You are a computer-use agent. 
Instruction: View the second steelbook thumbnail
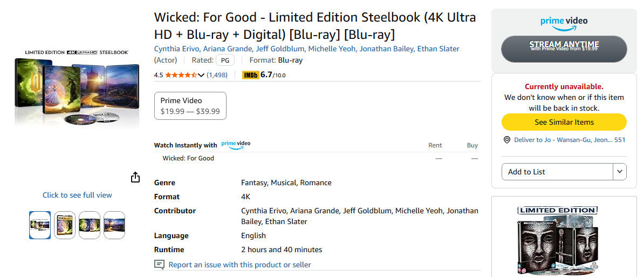click(x=65, y=225)
